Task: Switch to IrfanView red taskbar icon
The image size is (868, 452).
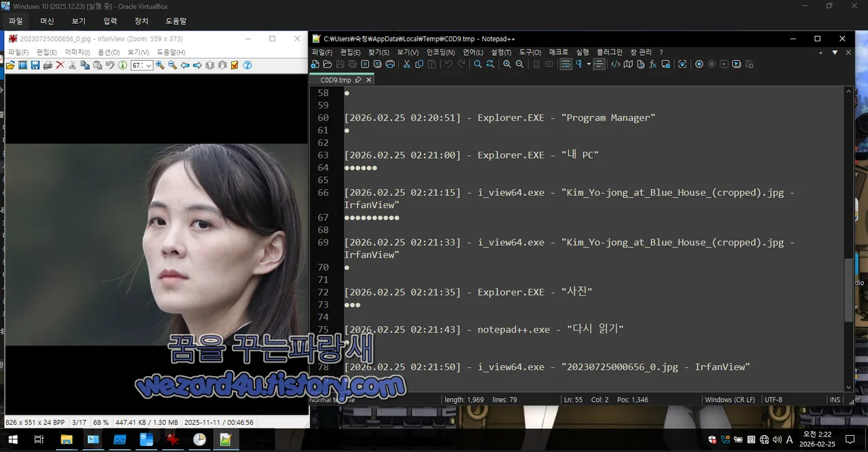Action: pyautogui.click(x=173, y=440)
